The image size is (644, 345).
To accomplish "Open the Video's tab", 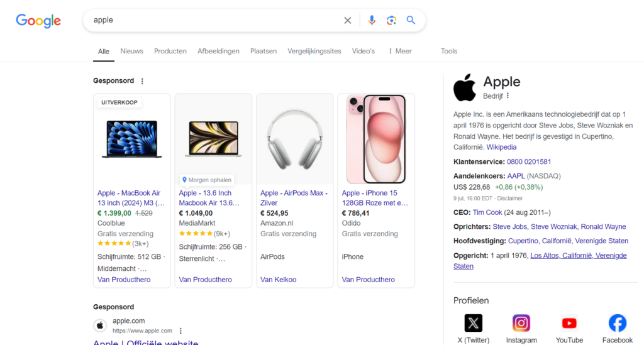I will 364,52.
